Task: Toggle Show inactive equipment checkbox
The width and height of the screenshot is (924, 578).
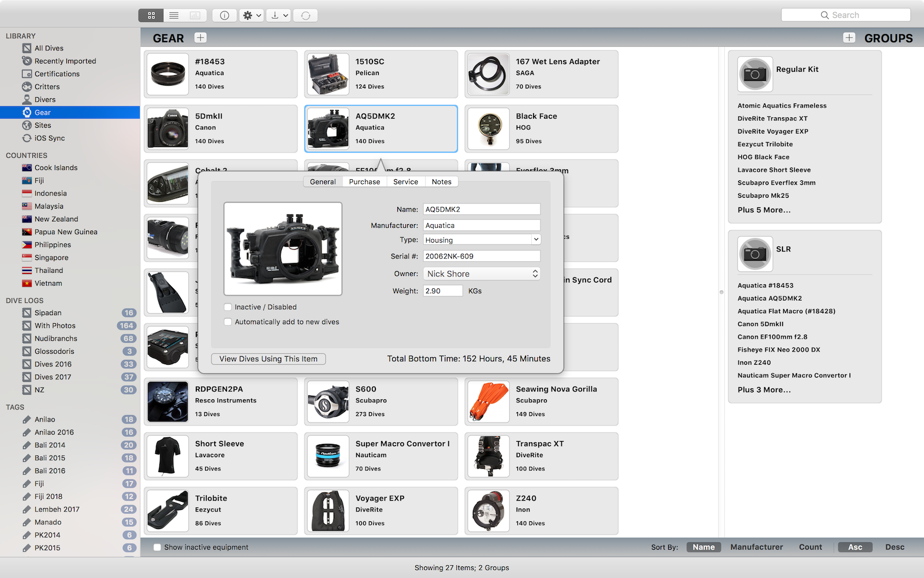Action: point(157,547)
